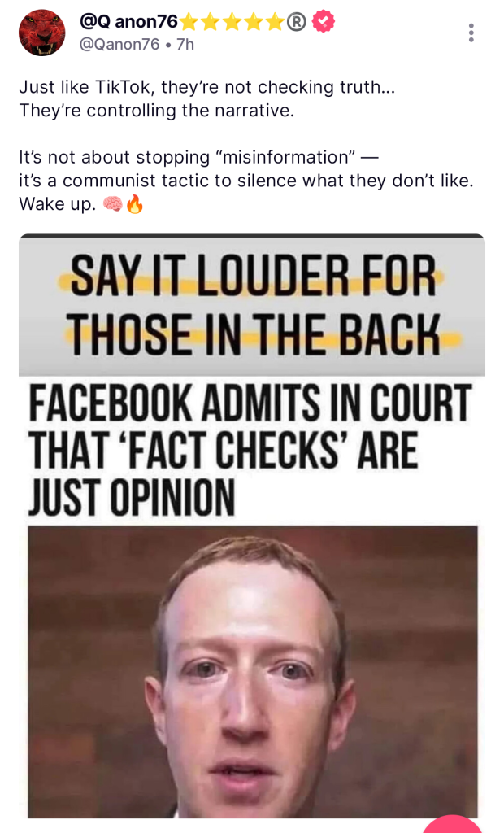Image resolution: width=504 pixels, height=833 pixels.
Task: Open the three-dot post options menu
Action: tap(471, 33)
